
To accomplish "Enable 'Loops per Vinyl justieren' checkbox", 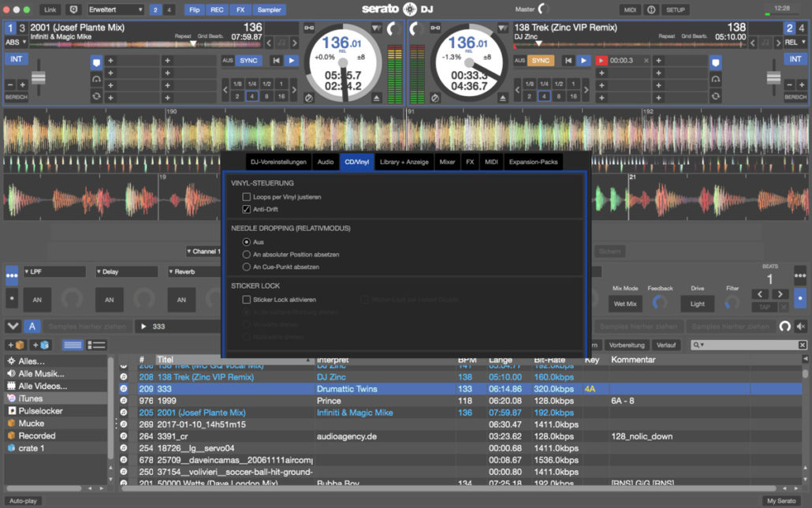I will click(247, 196).
